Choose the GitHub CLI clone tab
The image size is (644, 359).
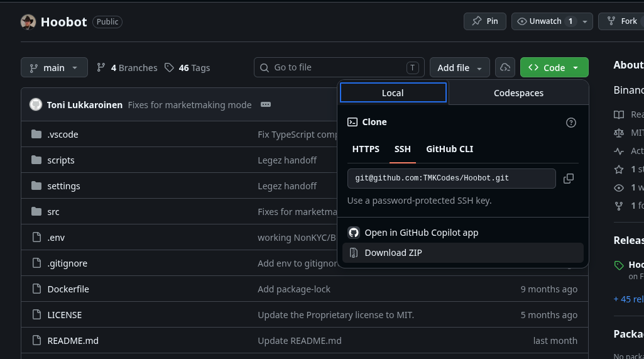450,149
